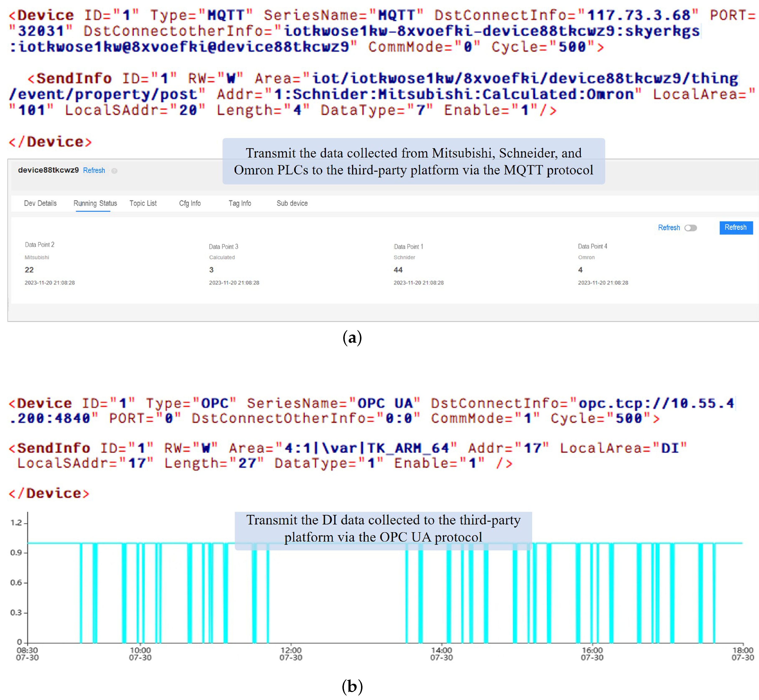Click the Mitsubishi Data Point 2 value
The width and height of the screenshot is (759, 700).
[x=29, y=270]
